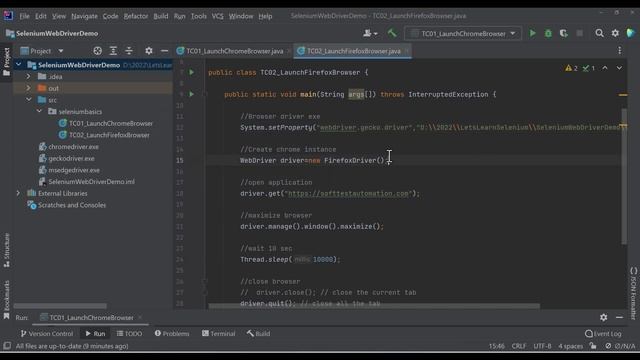
Task: Open the user account icon menu
Action: [x=370, y=33]
